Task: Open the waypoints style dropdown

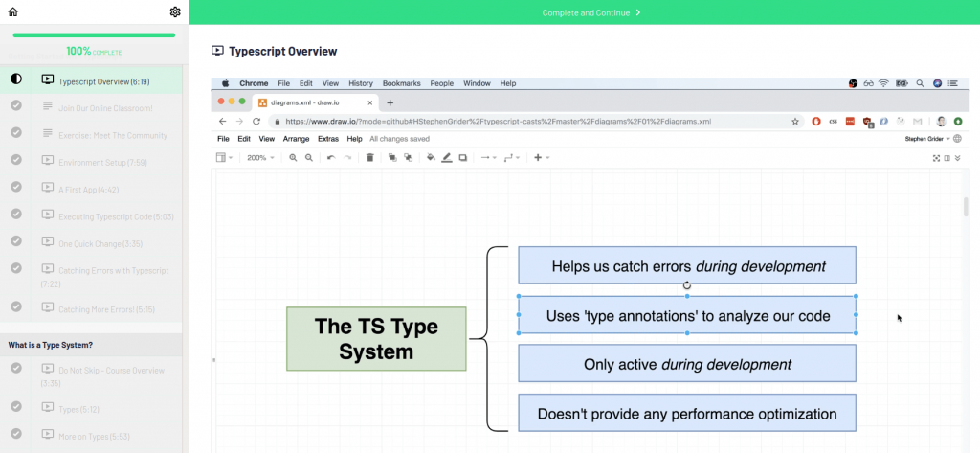Action: coord(511,158)
